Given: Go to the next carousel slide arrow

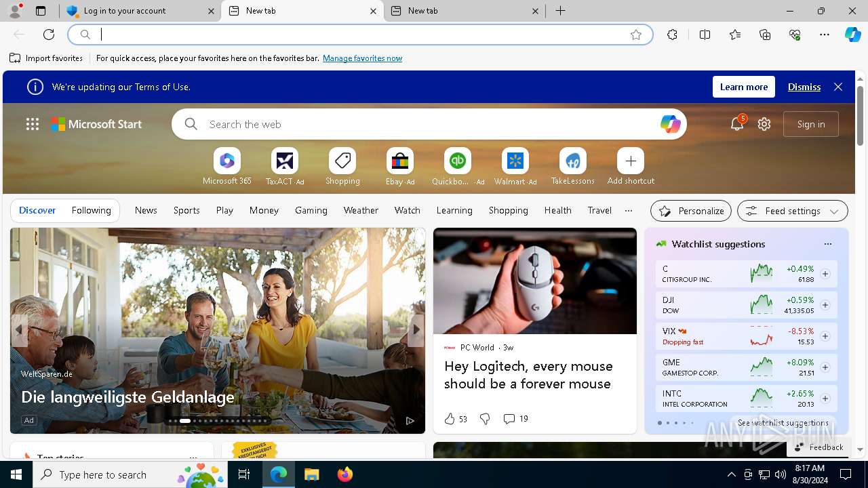Looking at the screenshot, I should click(x=416, y=330).
